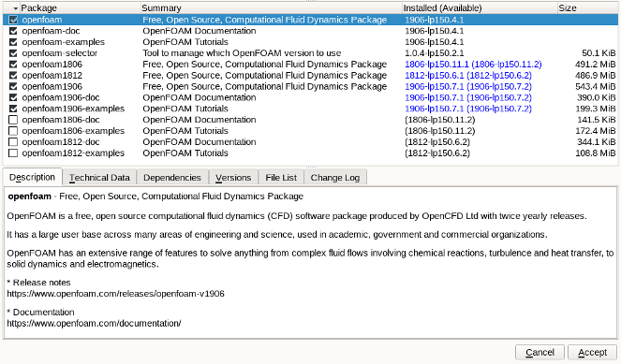Toggle the openfoam1906-doc checkbox
The height and width of the screenshot is (364, 621).
pos(13,97)
